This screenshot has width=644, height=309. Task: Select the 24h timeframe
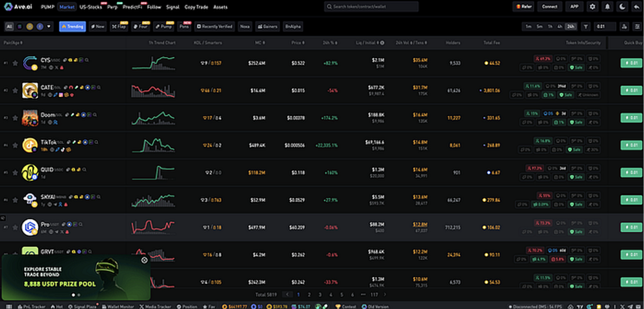pos(571,27)
